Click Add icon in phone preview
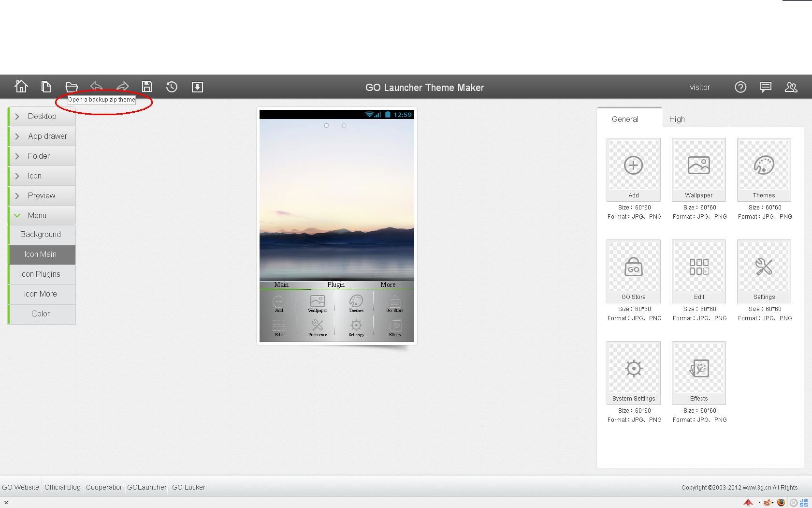812x508 pixels. [x=279, y=304]
